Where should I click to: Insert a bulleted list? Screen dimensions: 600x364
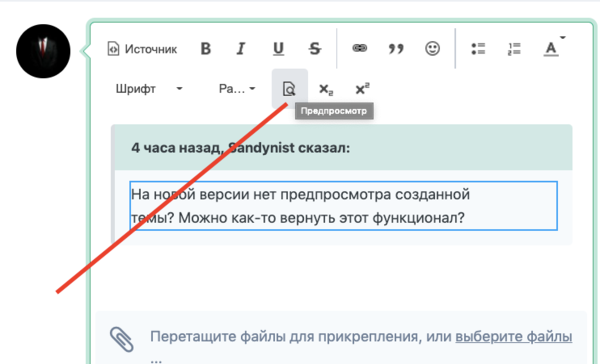click(478, 49)
